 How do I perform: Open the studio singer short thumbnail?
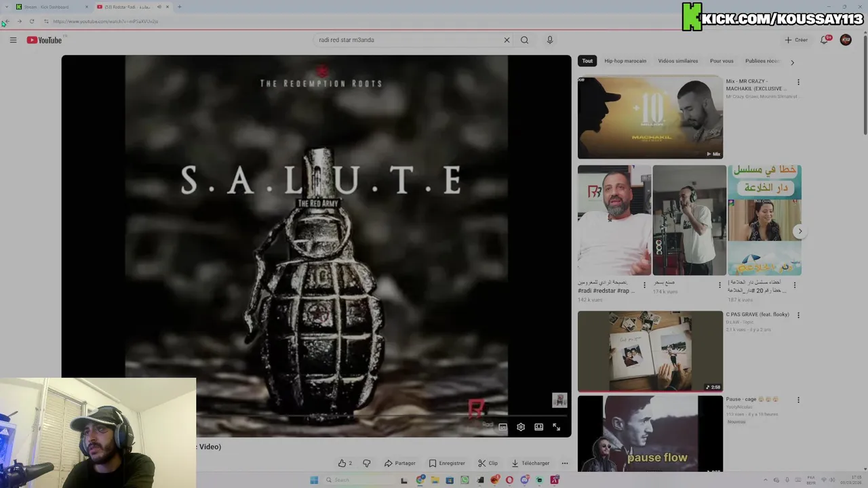point(689,220)
